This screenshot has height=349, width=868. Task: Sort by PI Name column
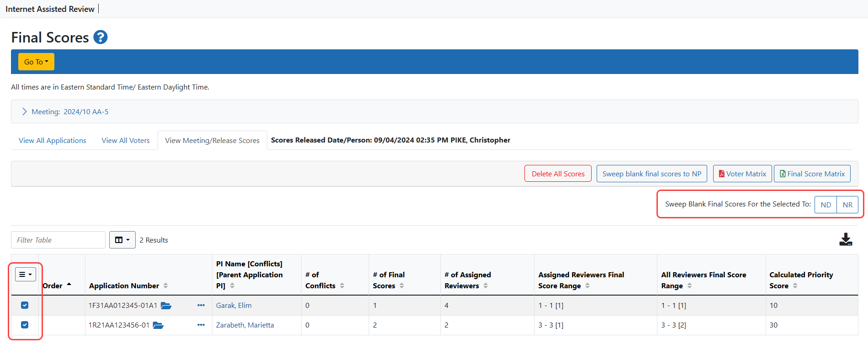232,286
